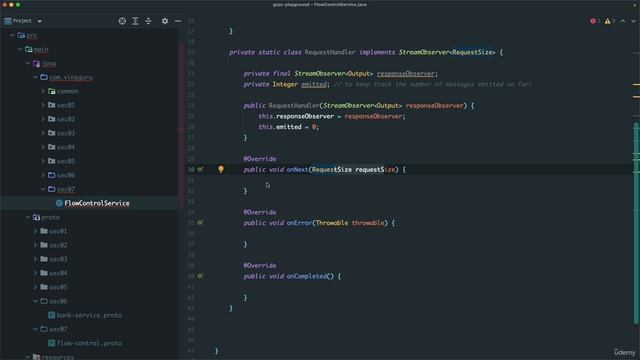This screenshot has width=640, height=360.
Task: Collapse the src folder
Action: click(x=12, y=36)
